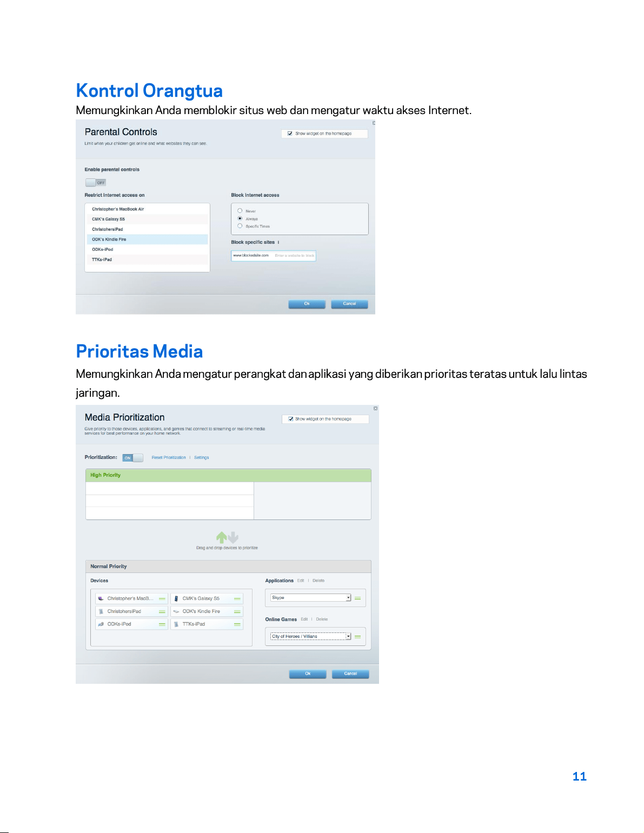Click the phone icon beside CMK's Galaxy S5
Viewport: 644px width, 833px height.
pyautogui.click(x=176, y=598)
